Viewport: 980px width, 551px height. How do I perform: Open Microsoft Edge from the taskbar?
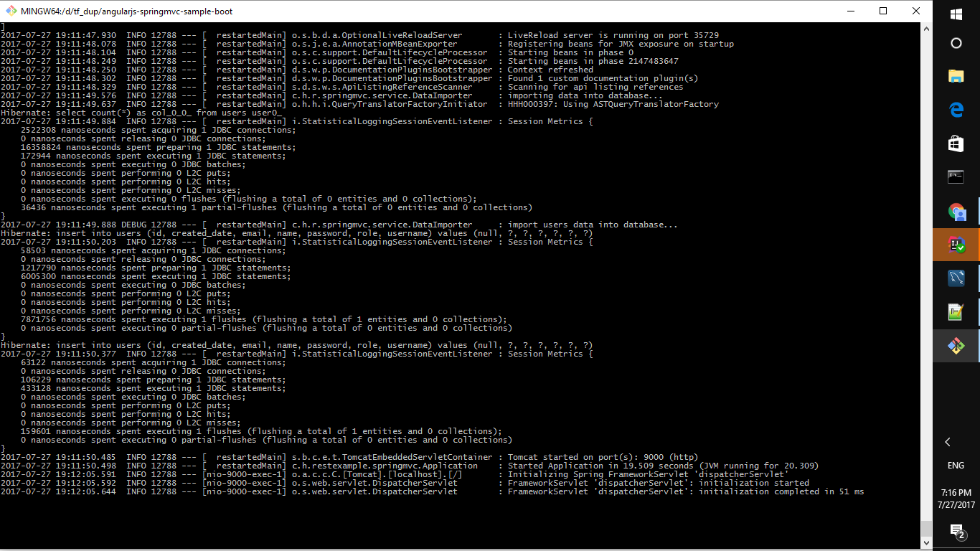(x=956, y=110)
